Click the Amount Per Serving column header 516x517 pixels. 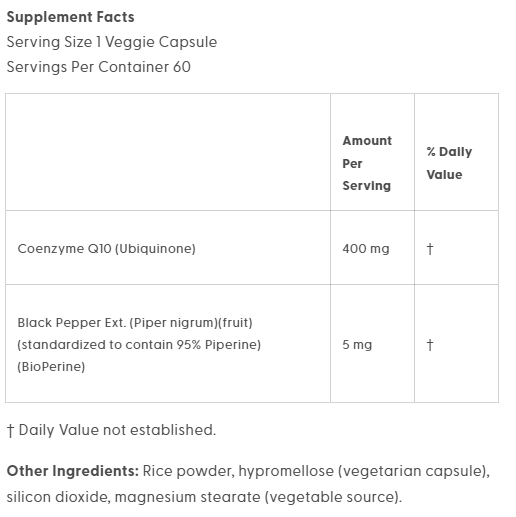pyautogui.click(x=367, y=163)
